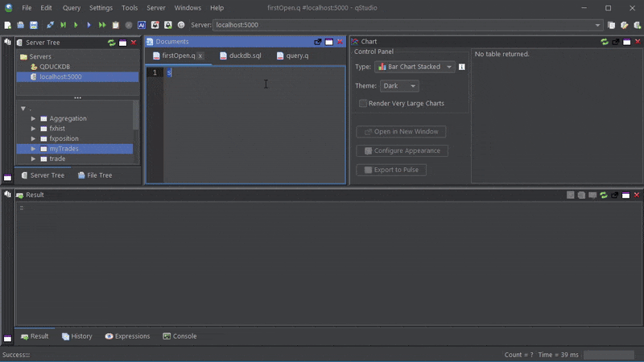Click the AI assistant toolbar icon

(142, 25)
